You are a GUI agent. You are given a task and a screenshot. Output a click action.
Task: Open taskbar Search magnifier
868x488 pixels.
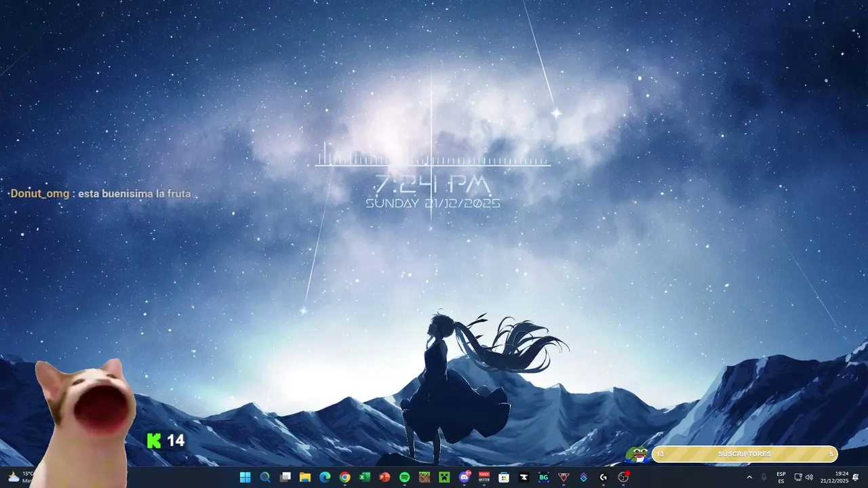pos(265,477)
